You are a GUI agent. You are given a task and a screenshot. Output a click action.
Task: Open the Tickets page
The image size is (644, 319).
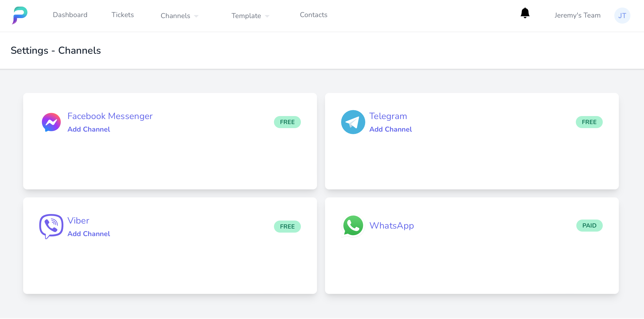pyautogui.click(x=123, y=15)
